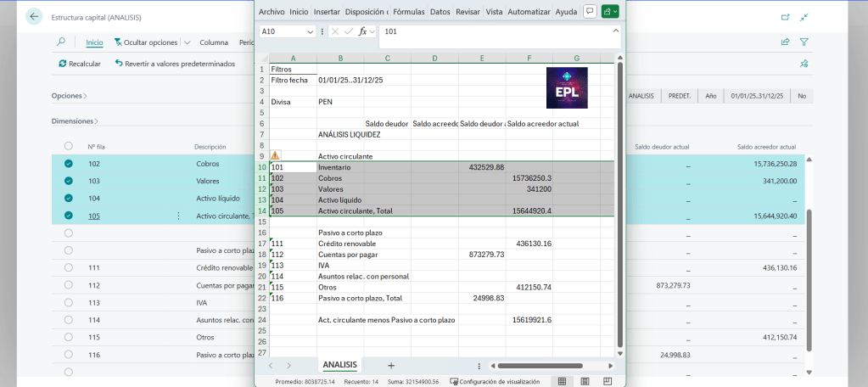Uncheck the row 102 Cobros checkbox
Viewport: 868px width, 387px height.
[69, 164]
